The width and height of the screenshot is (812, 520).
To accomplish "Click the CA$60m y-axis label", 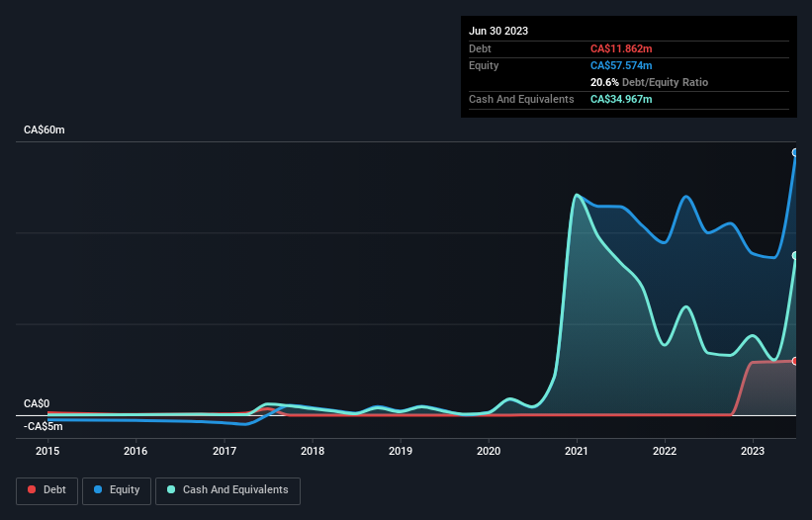I will [x=45, y=130].
